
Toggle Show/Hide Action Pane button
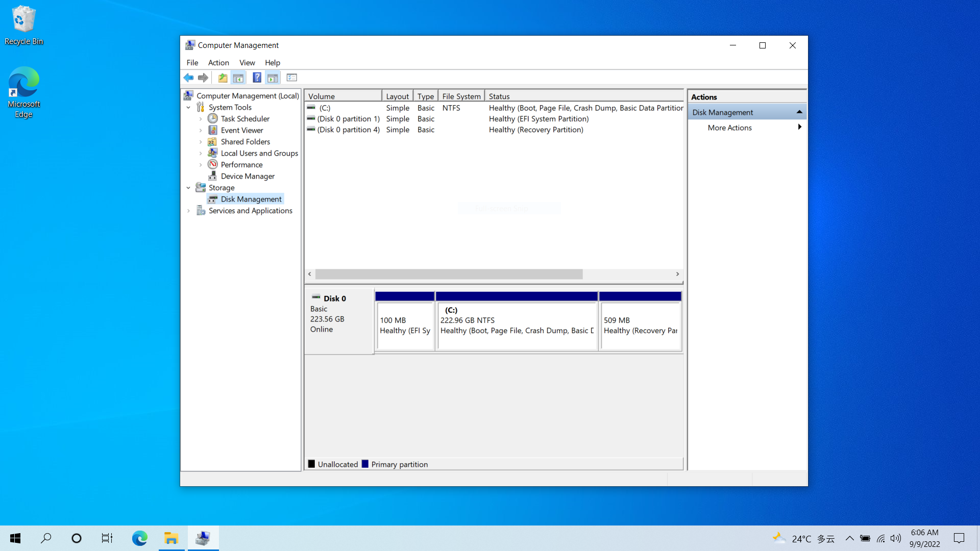tap(273, 78)
